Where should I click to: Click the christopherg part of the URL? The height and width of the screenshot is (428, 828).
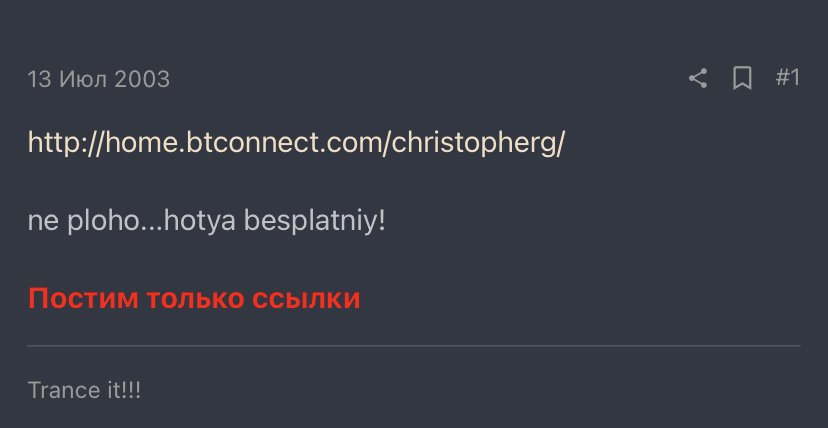[x=475, y=142]
